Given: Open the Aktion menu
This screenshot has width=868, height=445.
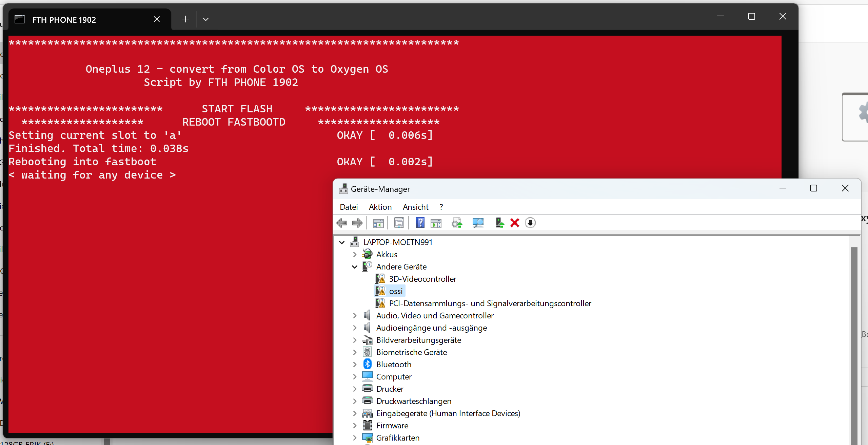Looking at the screenshot, I should 380,207.
